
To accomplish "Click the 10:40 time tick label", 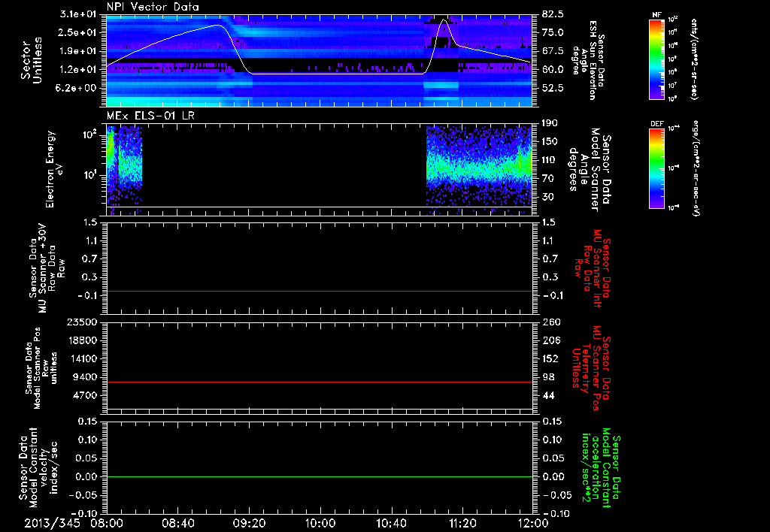I will point(391,523).
